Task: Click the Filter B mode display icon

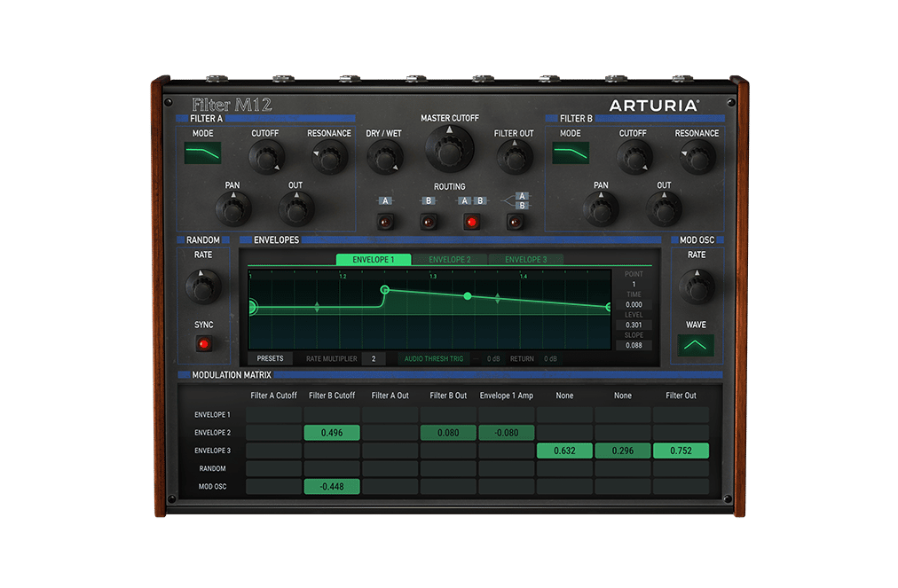Action: coord(571,153)
